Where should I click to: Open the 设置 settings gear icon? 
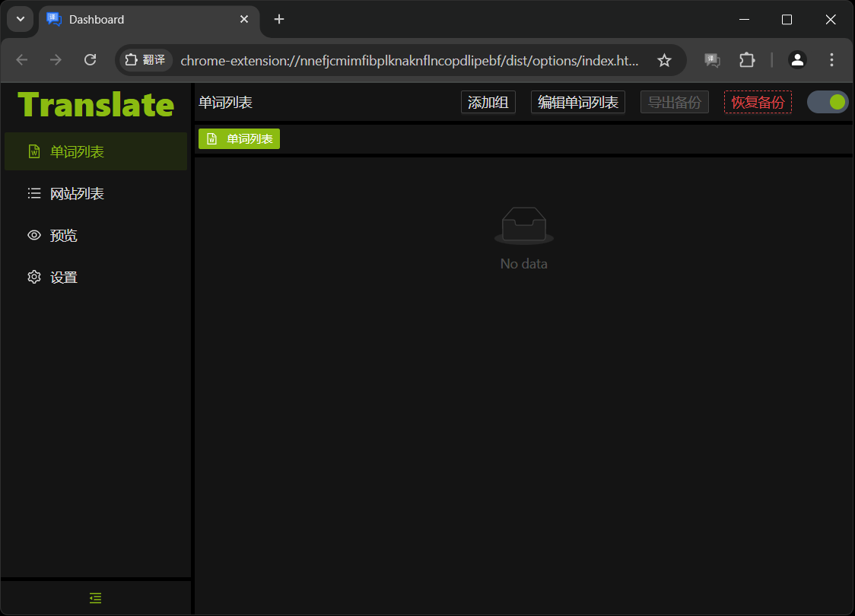click(34, 277)
